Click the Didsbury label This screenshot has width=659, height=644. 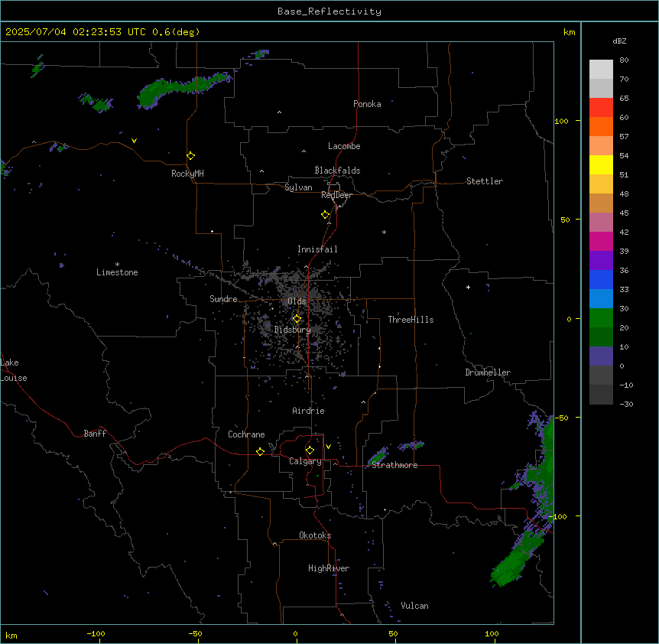click(293, 330)
